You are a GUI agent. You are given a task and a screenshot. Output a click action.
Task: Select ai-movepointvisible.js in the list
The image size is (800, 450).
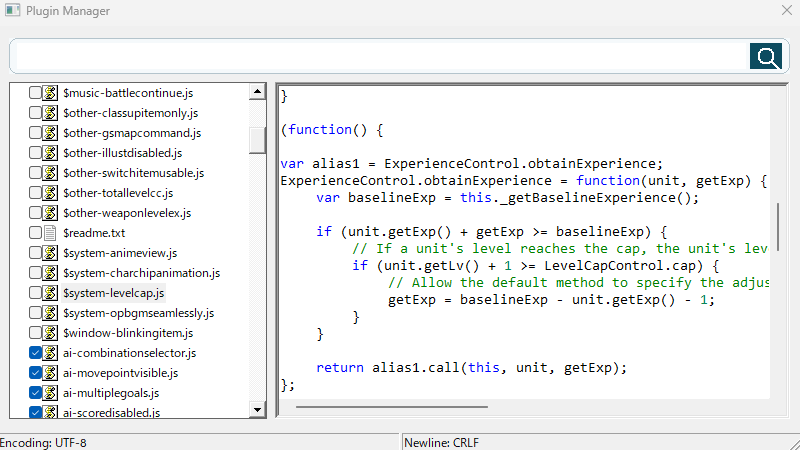[x=120, y=373]
